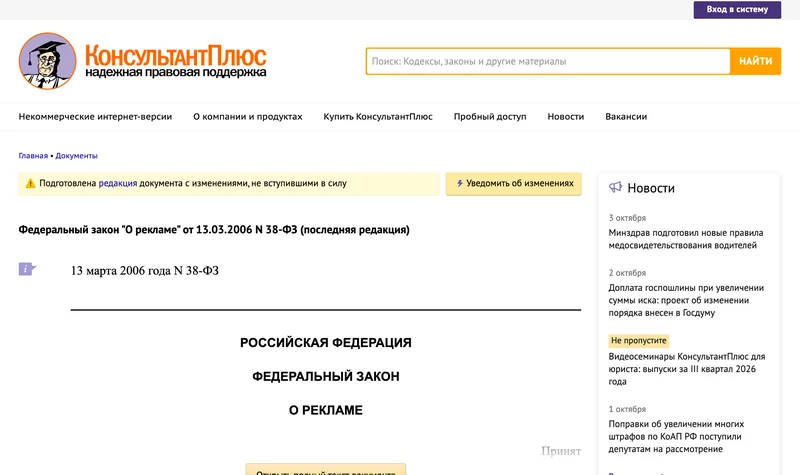Go to Главная breadcrumb link
The height and width of the screenshot is (475, 800).
33,156
